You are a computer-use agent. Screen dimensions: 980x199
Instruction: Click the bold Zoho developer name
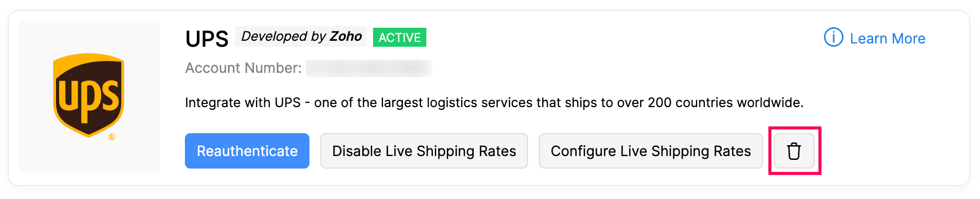346,36
